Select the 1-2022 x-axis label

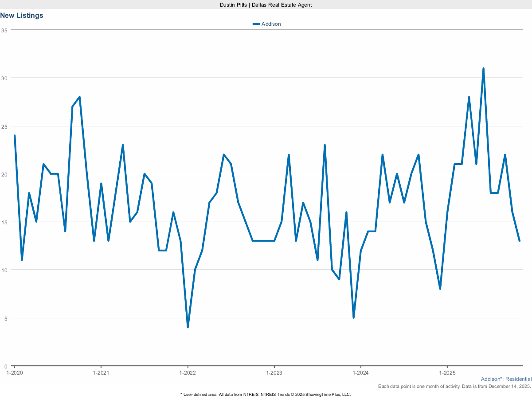(x=188, y=373)
